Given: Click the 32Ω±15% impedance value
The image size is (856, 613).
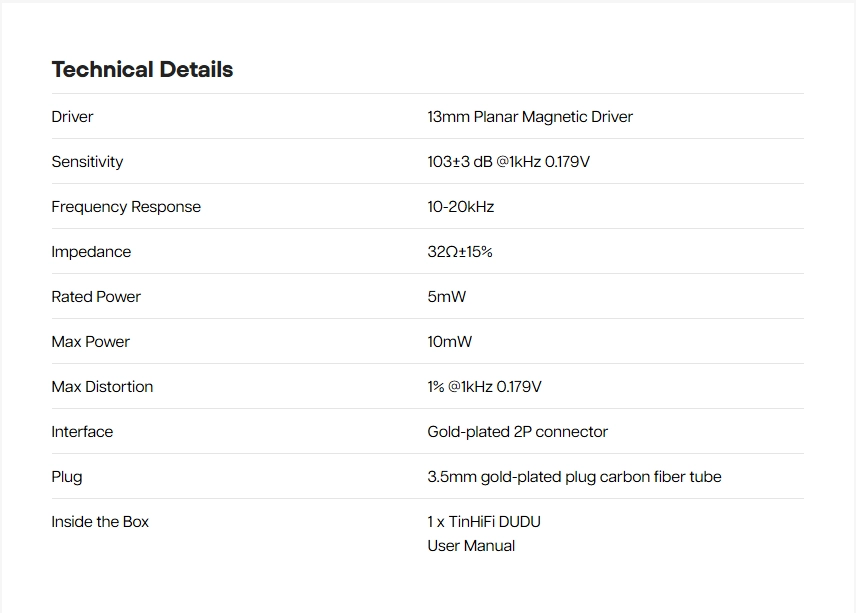Looking at the screenshot, I should pyautogui.click(x=459, y=252).
